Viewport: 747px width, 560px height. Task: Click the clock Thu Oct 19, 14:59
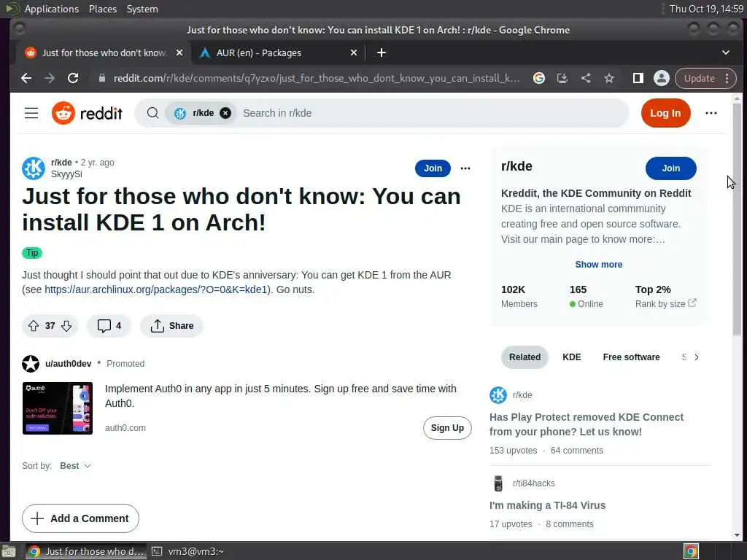click(706, 9)
